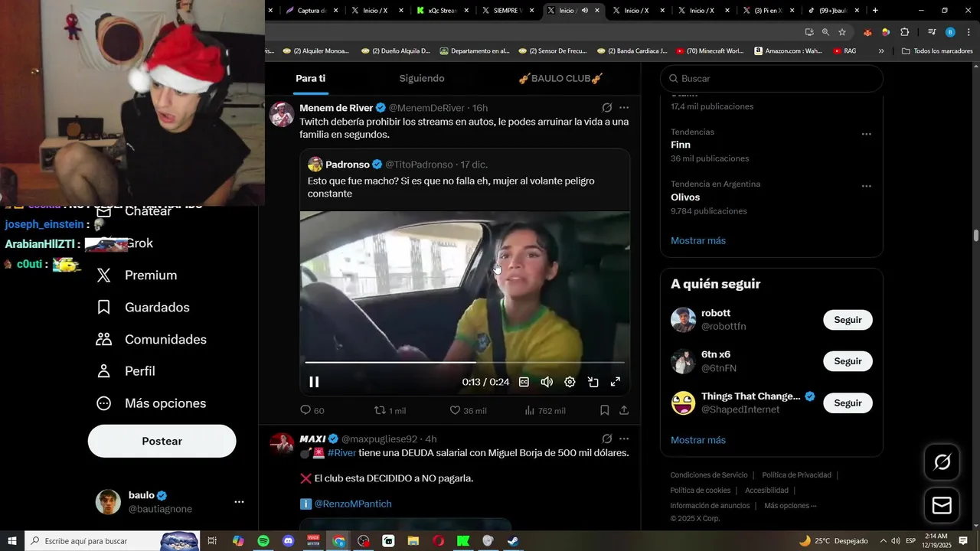Screen dimensions: 980x551
Task: Like the Menem de River post
Action: (468, 410)
